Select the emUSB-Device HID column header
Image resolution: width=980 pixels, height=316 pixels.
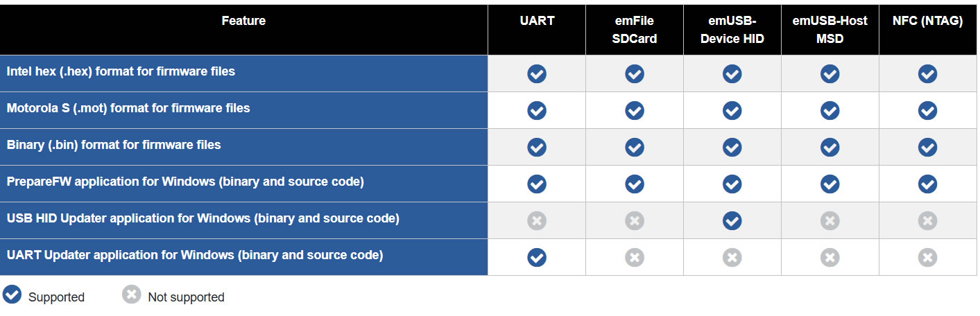[732, 30]
